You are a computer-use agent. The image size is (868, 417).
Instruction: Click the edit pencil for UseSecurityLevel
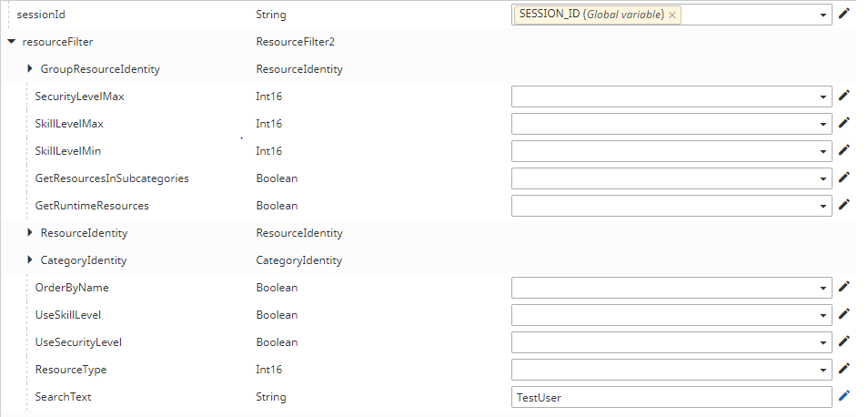[x=844, y=341]
